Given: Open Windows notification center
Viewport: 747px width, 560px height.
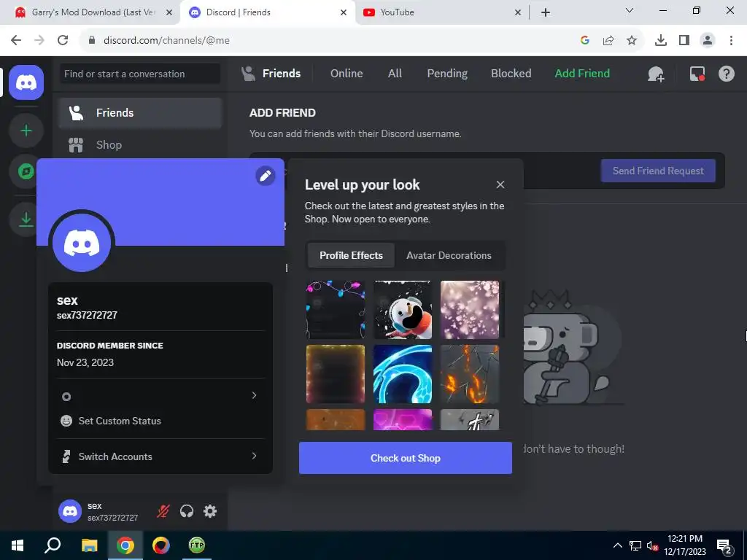Looking at the screenshot, I should pyautogui.click(x=724, y=545).
